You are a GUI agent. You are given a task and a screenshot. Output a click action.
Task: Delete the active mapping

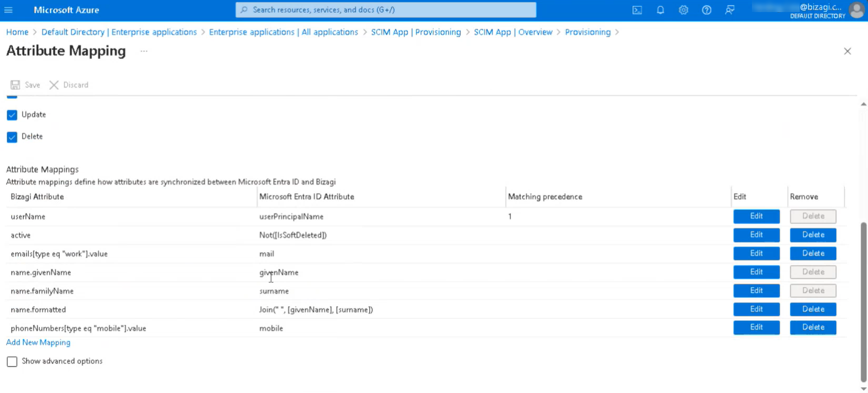click(813, 235)
